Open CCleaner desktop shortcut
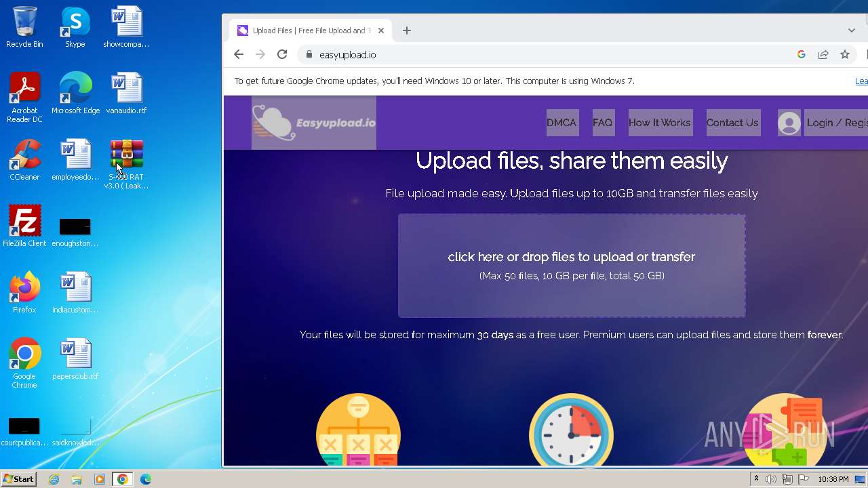This screenshot has width=868, height=488. pos(24,160)
